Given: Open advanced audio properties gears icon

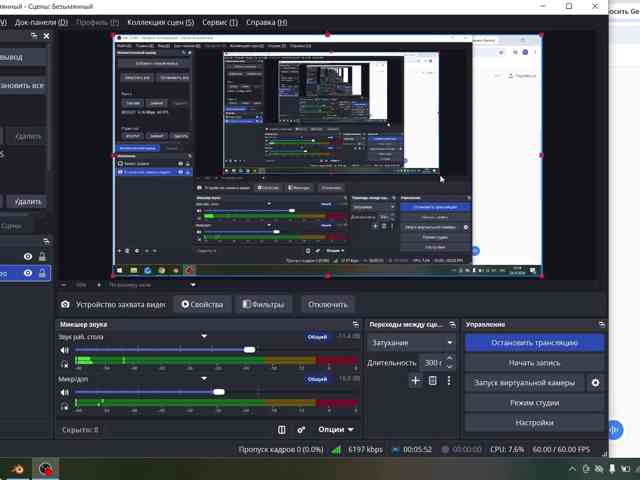Looking at the screenshot, I should point(301,429).
